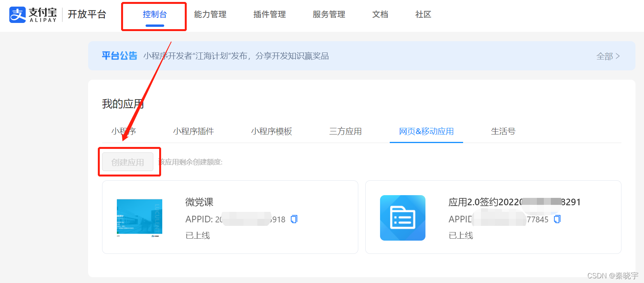This screenshot has width=644, height=283.
Task: Expand 全部 announcements link
Action: (x=608, y=56)
